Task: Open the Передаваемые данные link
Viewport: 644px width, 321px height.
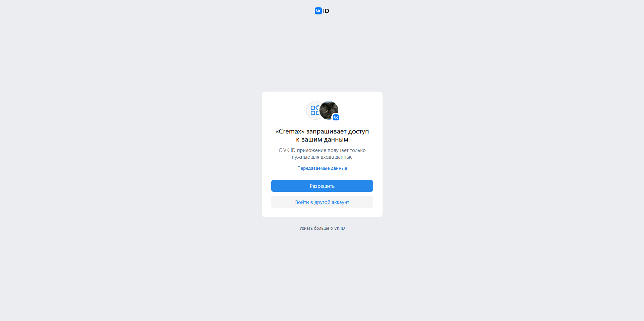Action: click(322, 168)
